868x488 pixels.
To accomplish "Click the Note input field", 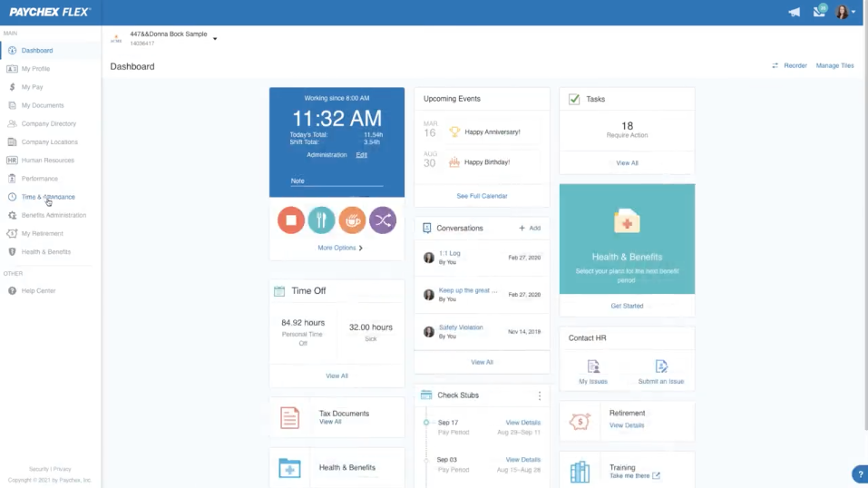I will click(x=336, y=181).
